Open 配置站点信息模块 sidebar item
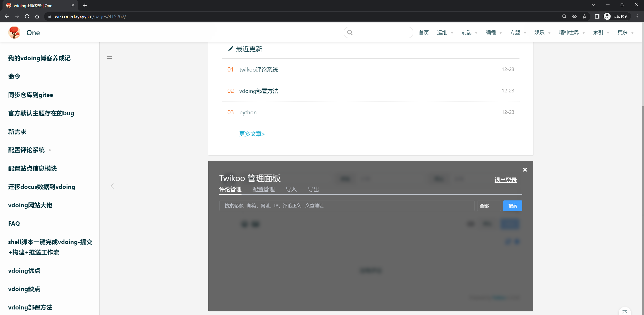 pyautogui.click(x=32, y=168)
